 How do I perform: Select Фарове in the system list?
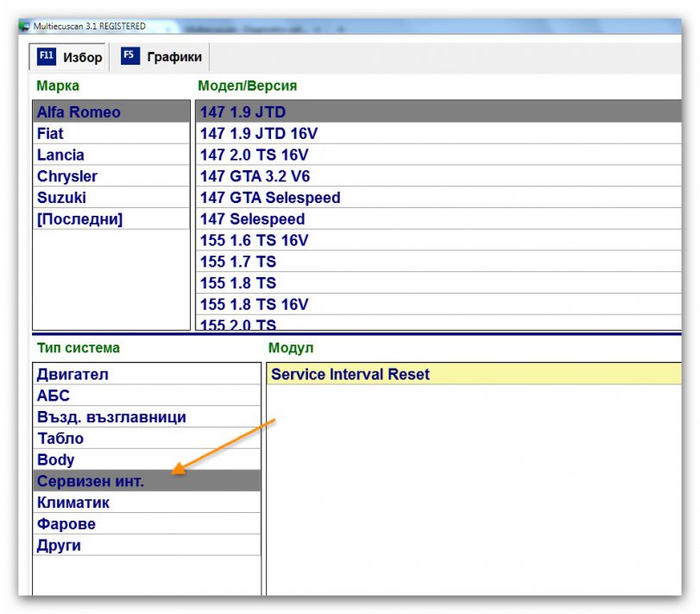point(66,524)
